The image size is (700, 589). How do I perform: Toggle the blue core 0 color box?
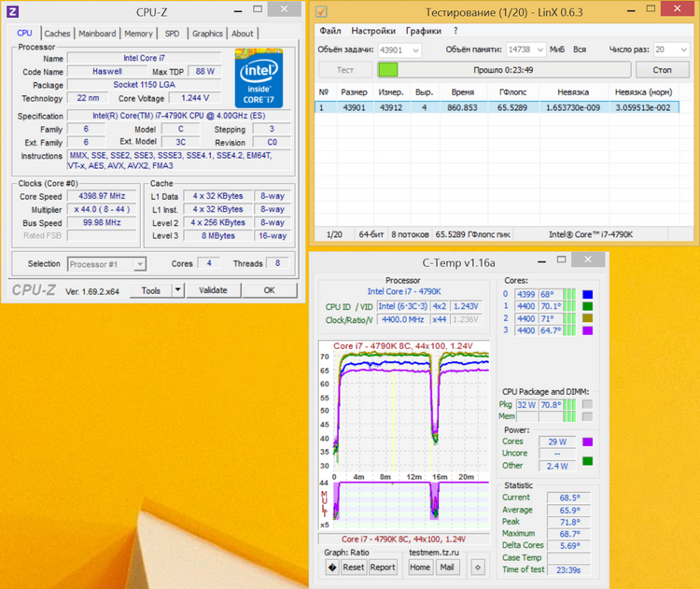coord(587,295)
